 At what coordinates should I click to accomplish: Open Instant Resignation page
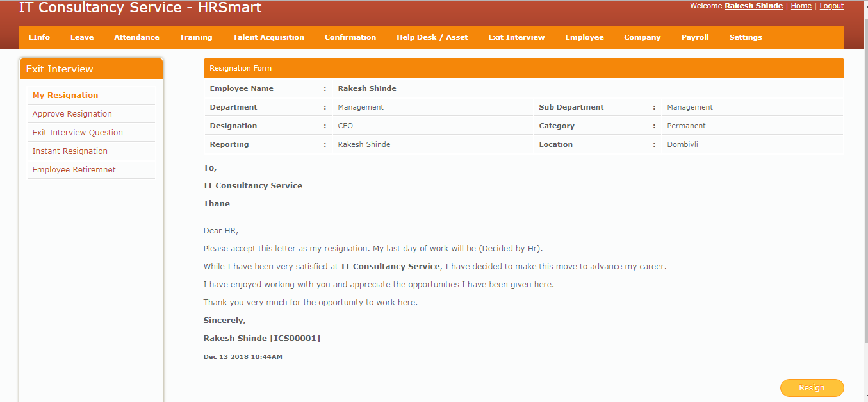(70, 151)
